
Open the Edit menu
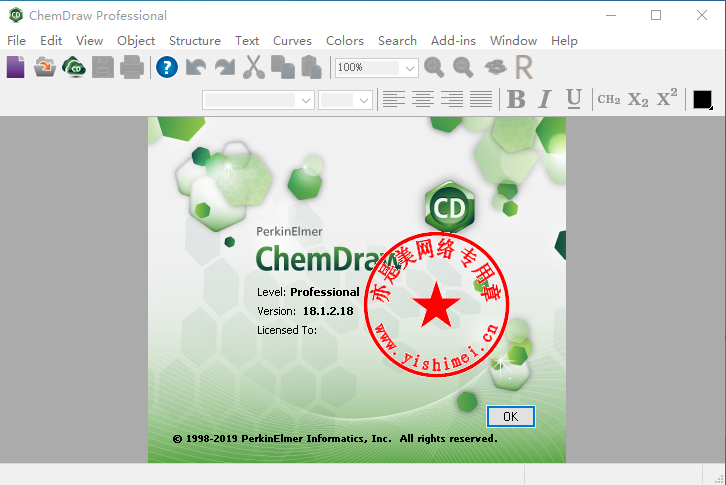tap(51, 41)
